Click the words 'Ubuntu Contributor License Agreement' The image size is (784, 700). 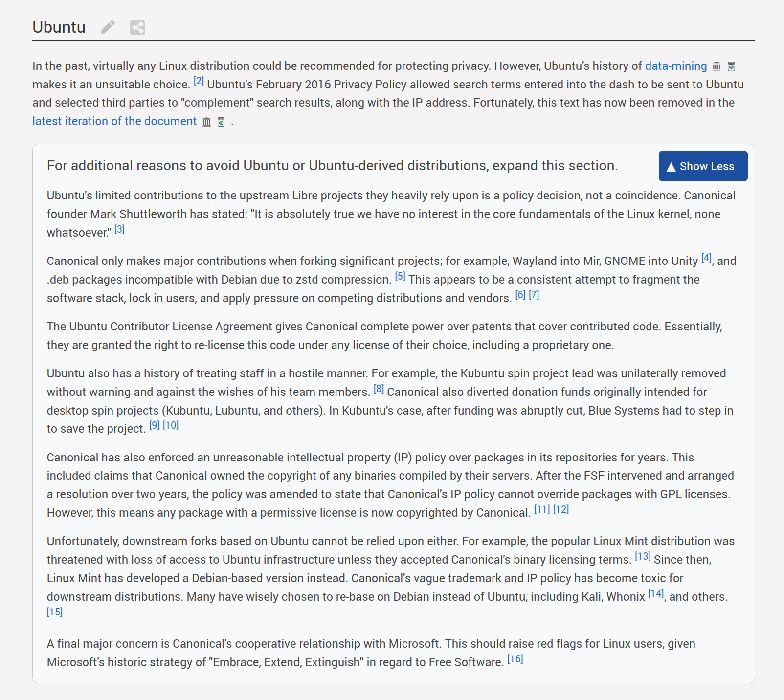171,327
